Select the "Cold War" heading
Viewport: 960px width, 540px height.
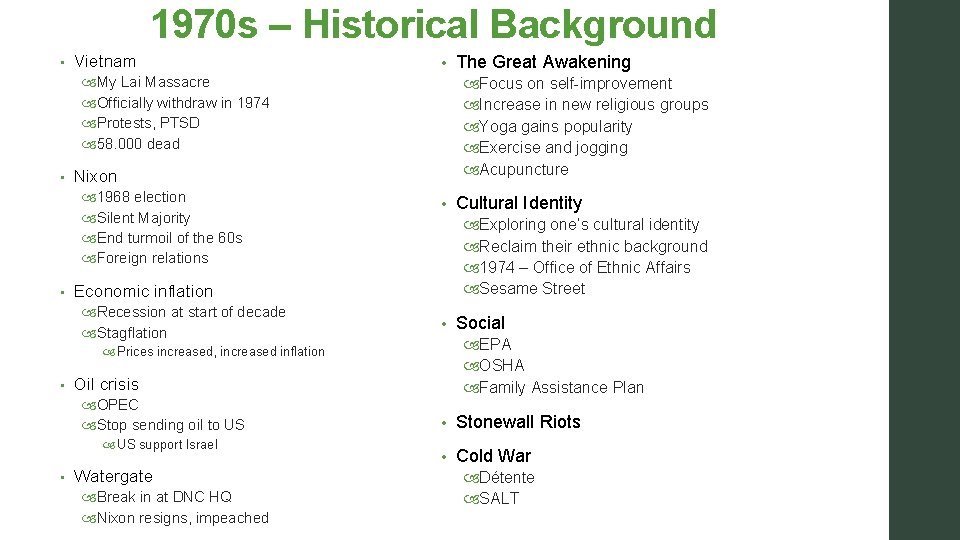pyautogui.click(x=493, y=456)
